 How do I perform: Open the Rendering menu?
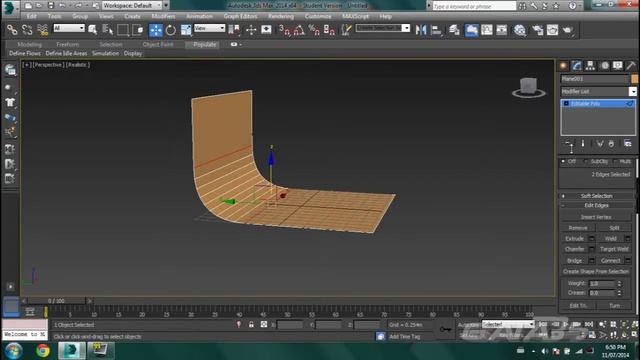[x=281, y=16]
